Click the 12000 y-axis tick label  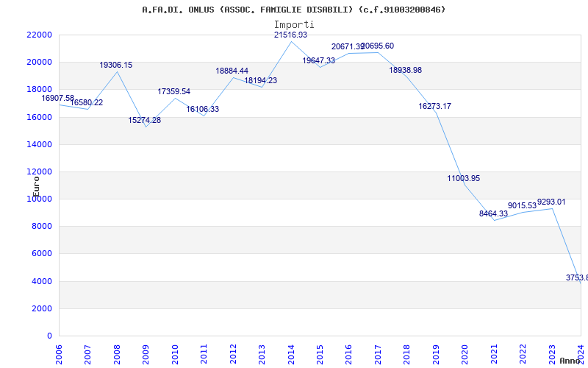39,172
